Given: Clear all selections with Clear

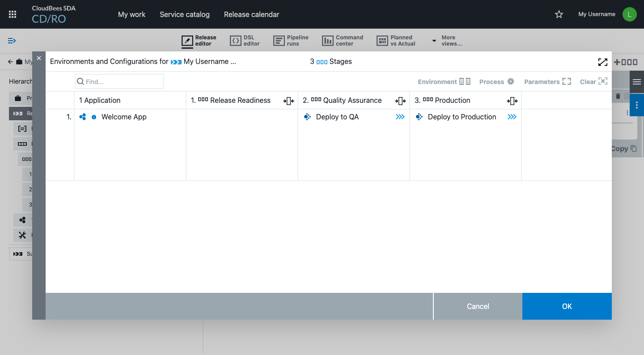Looking at the screenshot, I should pos(593,82).
